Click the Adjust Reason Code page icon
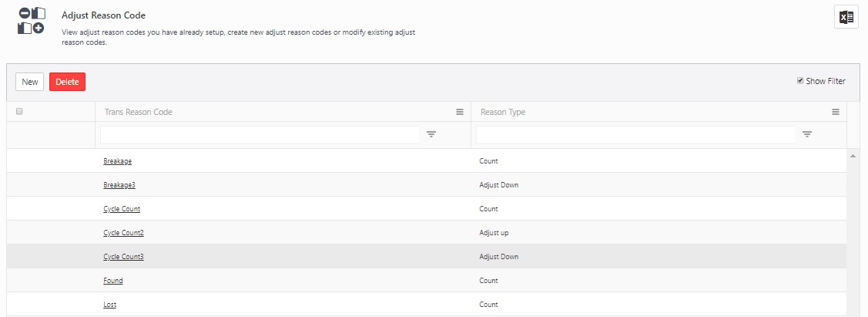 [x=31, y=21]
